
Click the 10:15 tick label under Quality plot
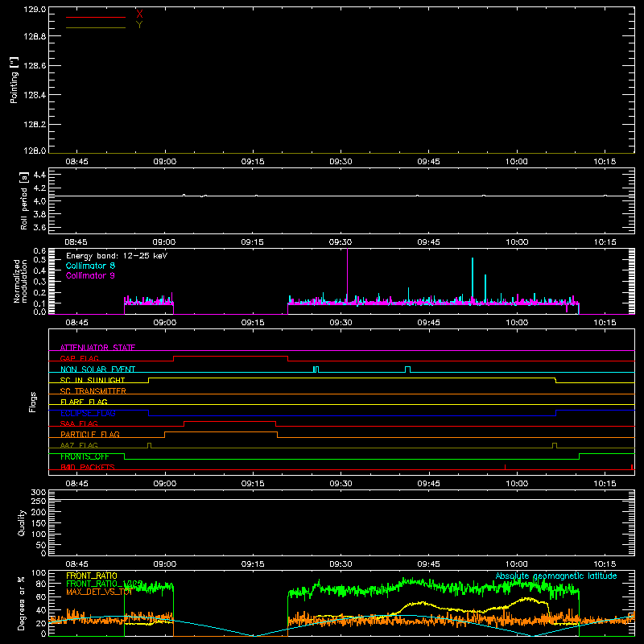pos(605,564)
